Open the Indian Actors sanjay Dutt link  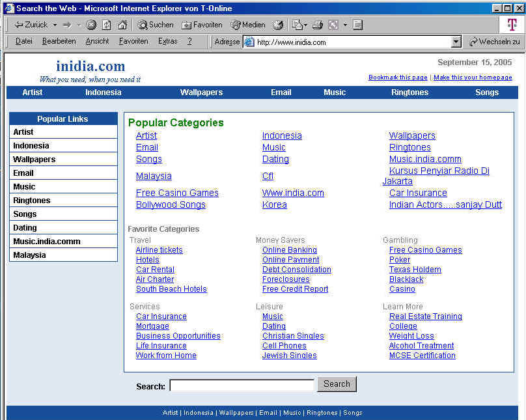point(445,204)
